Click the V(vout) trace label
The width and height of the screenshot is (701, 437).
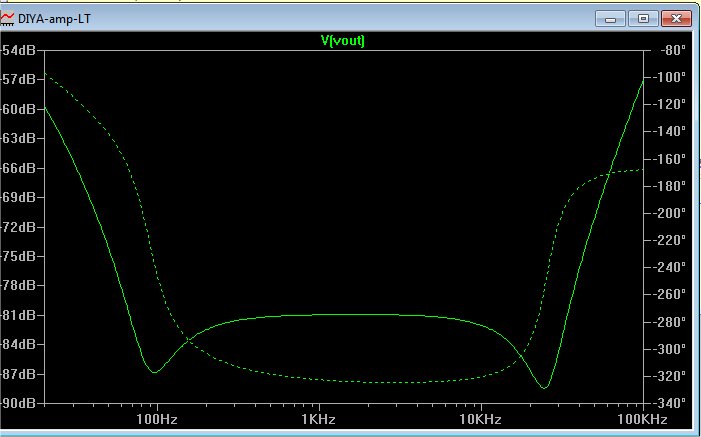pyautogui.click(x=343, y=41)
